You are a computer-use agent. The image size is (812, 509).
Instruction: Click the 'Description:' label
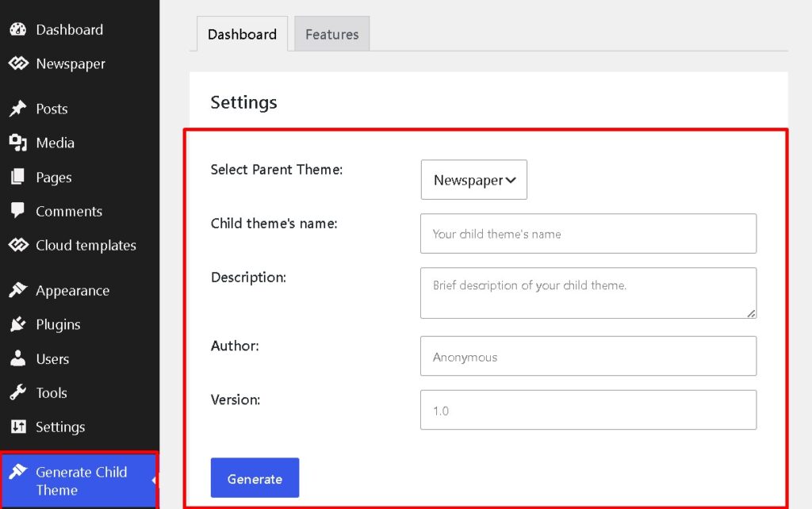(x=248, y=277)
